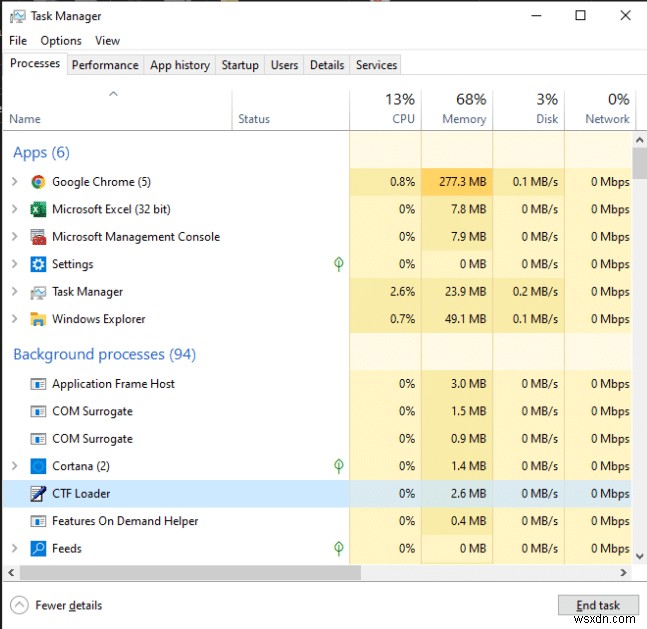Click the End task button
Viewport: 647px width, 629px height.
[598, 605]
